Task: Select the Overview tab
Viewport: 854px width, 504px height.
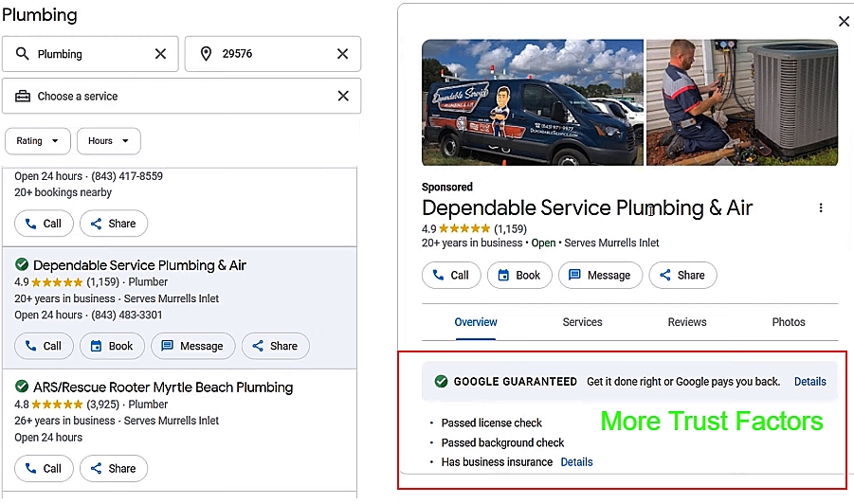Action: (x=476, y=322)
